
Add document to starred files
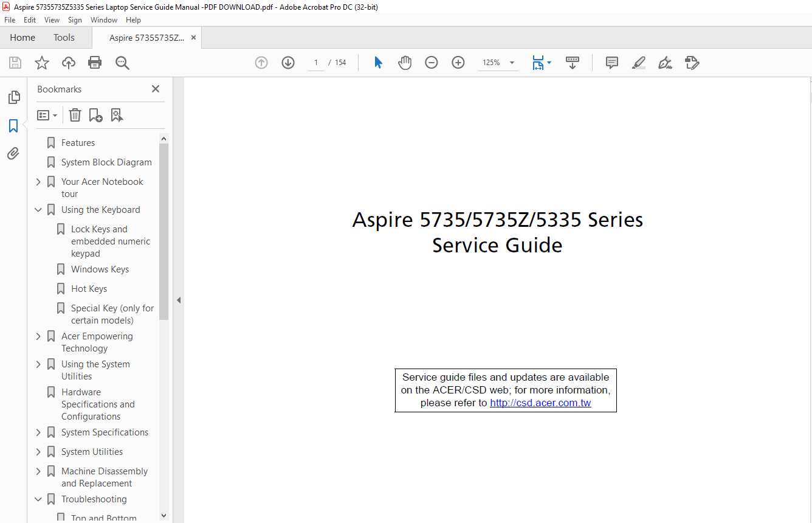click(x=41, y=63)
